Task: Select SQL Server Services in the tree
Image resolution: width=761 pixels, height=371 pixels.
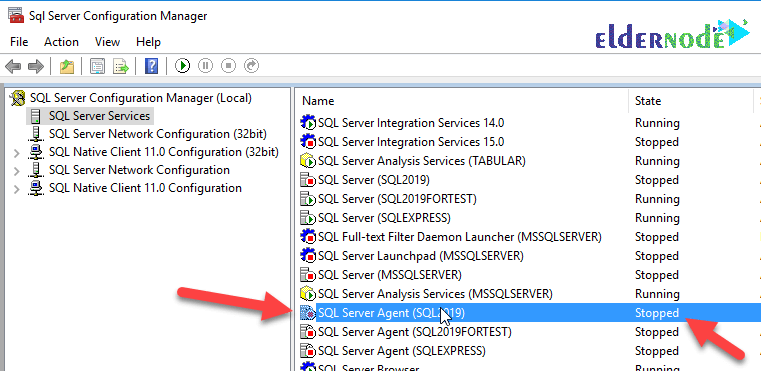Action: pos(99,116)
